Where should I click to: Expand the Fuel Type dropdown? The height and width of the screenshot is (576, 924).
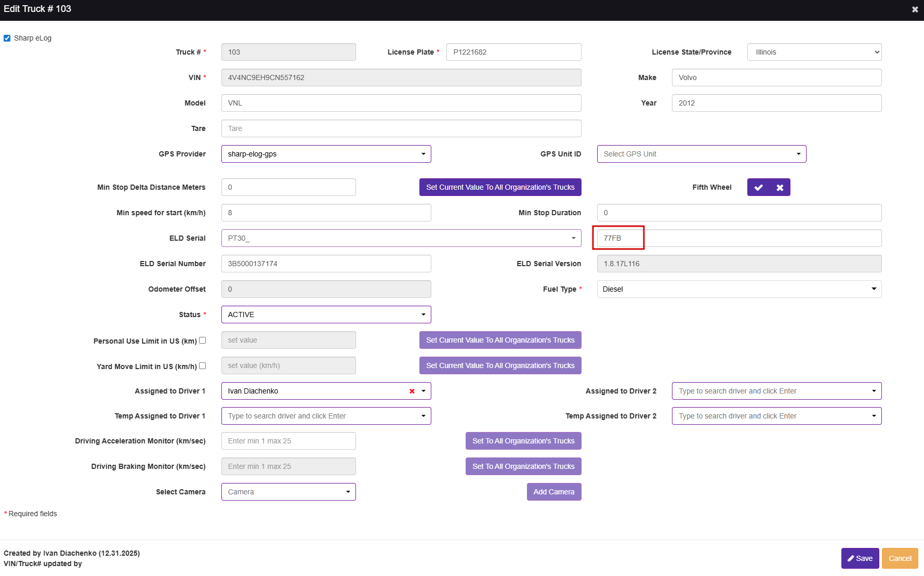tap(738, 290)
